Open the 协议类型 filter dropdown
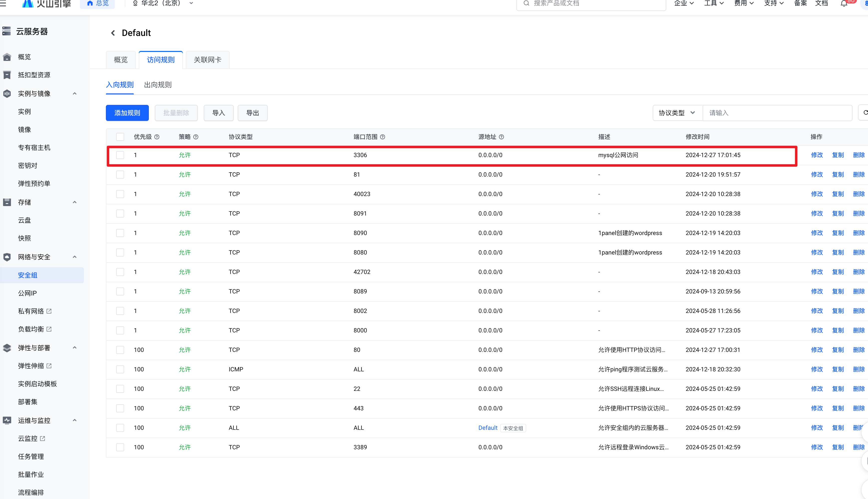Viewport: 868px width, 499px height. click(x=677, y=113)
